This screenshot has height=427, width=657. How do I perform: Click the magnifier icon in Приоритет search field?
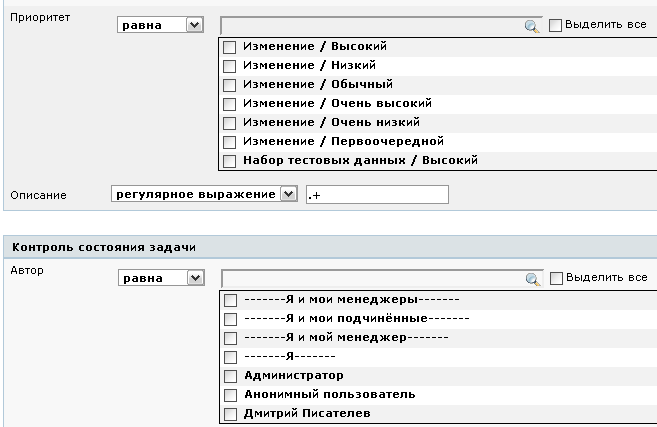tap(532, 25)
